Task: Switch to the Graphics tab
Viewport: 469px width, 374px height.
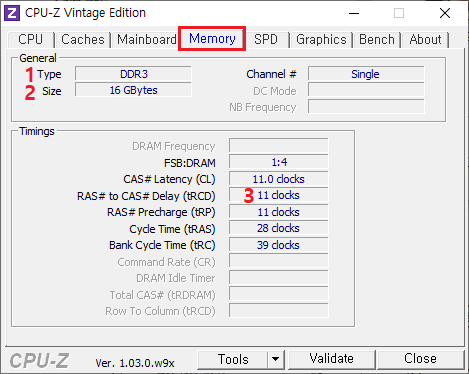Action: click(x=321, y=39)
